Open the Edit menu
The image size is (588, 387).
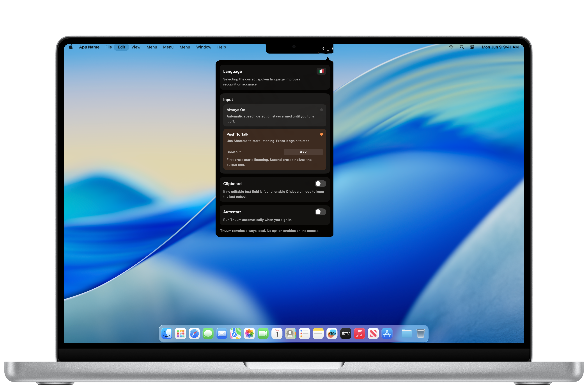121,47
